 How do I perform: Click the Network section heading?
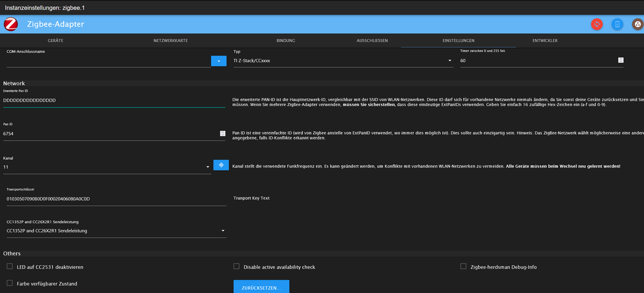14,84
